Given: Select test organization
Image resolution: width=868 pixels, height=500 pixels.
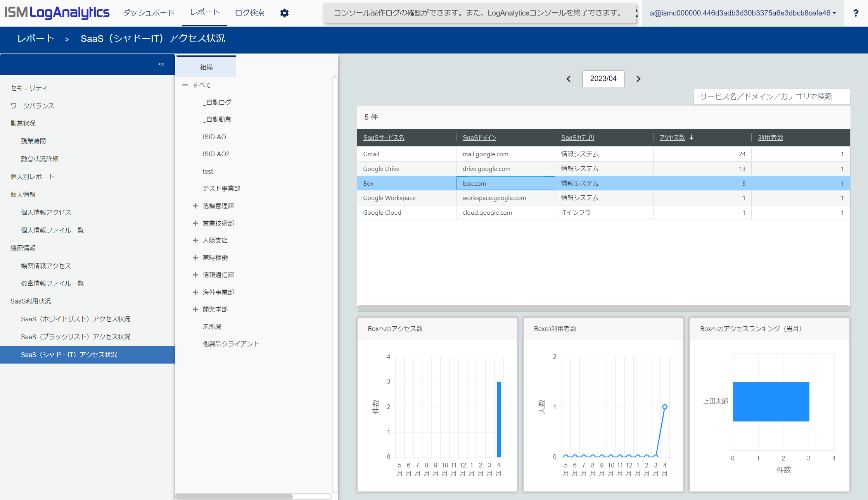Looking at the screenshot, I should [x=207, y=171].
